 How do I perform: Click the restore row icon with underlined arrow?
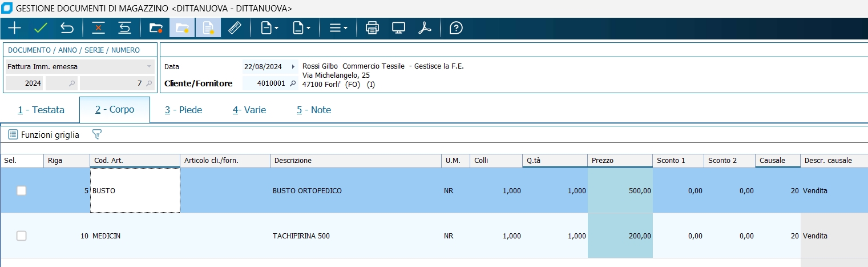click(124, 28)
